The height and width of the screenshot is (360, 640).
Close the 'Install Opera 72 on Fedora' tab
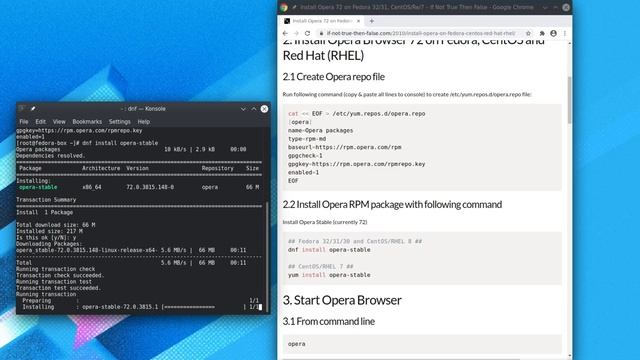358,21
